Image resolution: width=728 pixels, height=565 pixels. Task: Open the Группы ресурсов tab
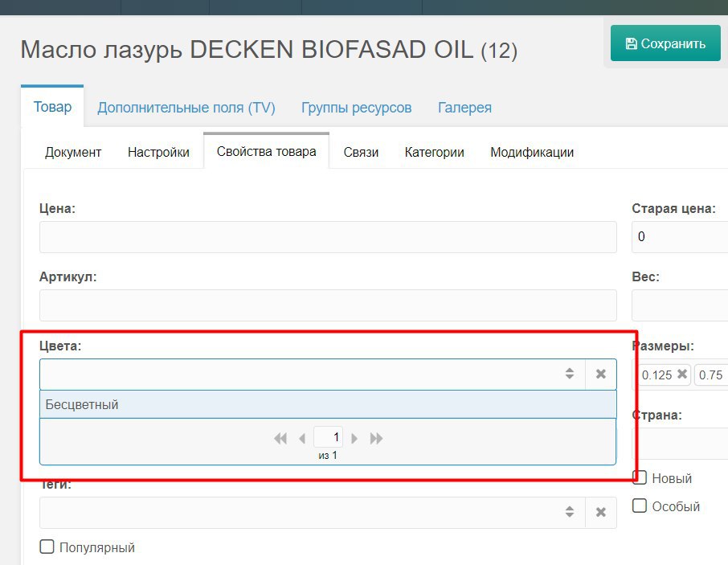[x=357, y=108]
